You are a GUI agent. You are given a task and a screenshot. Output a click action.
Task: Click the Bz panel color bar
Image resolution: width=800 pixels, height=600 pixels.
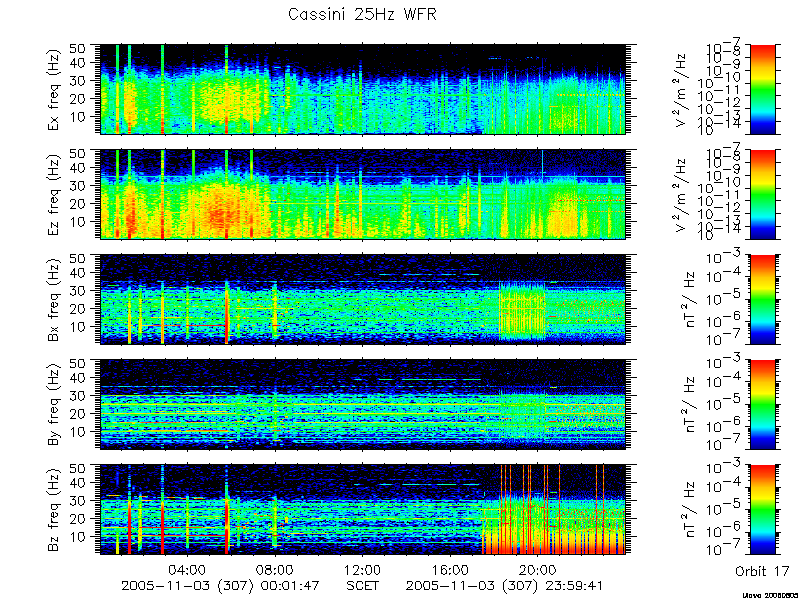click(x=762, y=509)
